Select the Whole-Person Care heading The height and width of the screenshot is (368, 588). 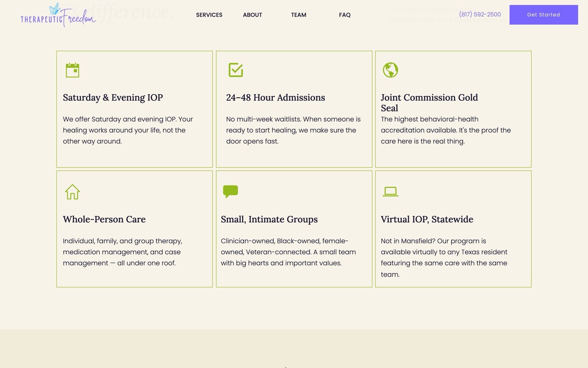[x=104, y=219]
